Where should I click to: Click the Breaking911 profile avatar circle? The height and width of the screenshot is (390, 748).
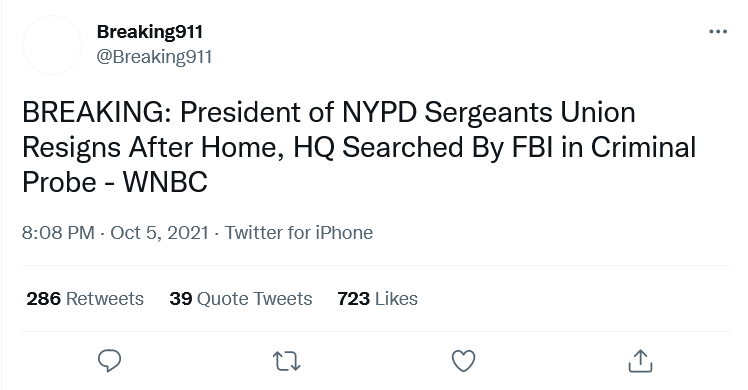[52, 45]
